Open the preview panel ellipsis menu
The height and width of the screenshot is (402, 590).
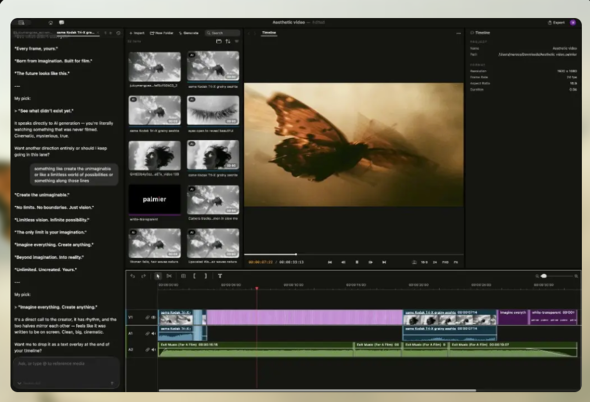(x=458, y=33)
